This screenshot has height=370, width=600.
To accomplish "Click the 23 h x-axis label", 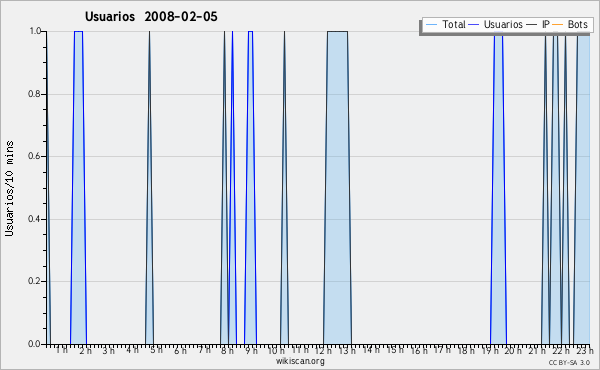I will [x=585, y=350].
